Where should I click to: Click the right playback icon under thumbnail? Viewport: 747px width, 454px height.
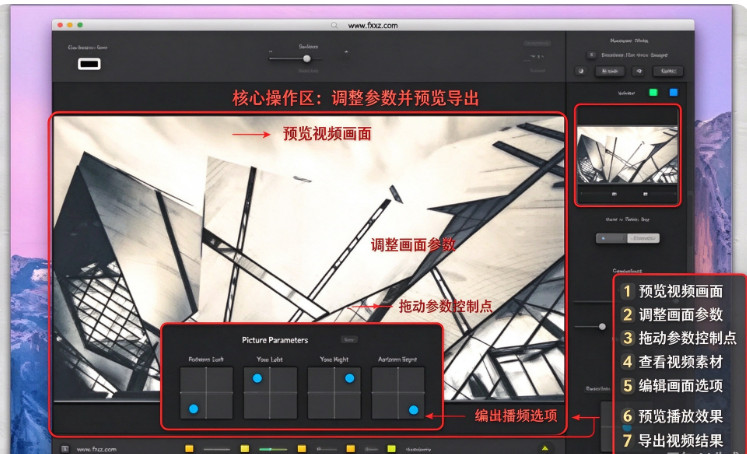coord(646,194)
